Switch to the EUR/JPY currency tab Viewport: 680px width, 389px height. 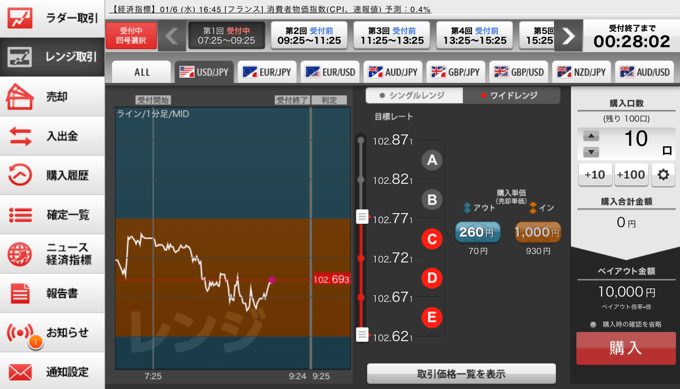[267, 72]
